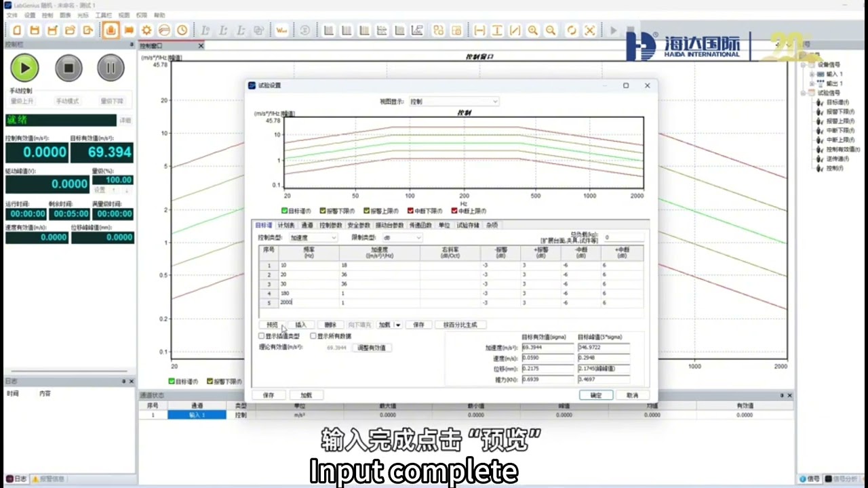Click the 删除 delete button
Screen dimensions: 868x488
pos(330,325)
